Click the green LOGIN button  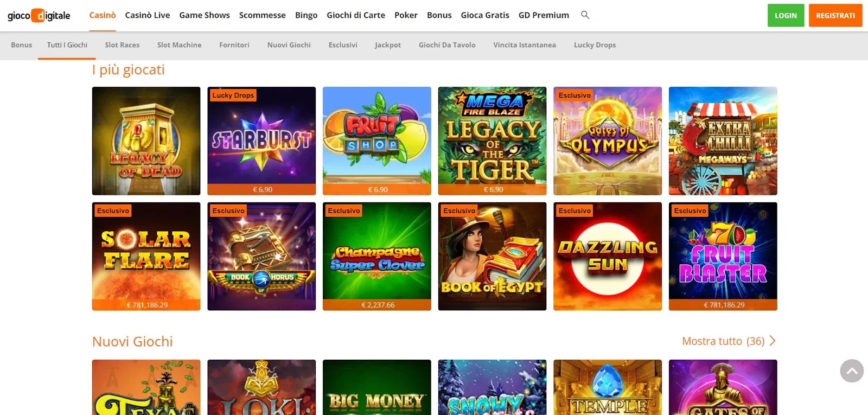[786, 15]
